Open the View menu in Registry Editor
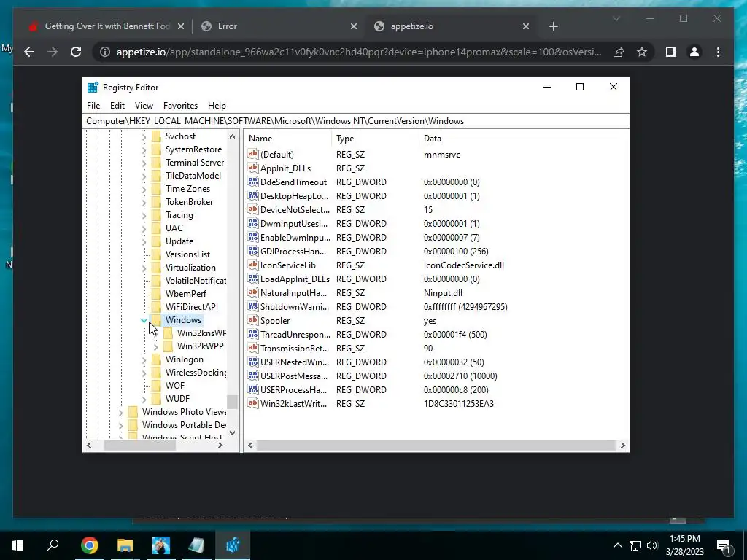 [x=144, y=106]
